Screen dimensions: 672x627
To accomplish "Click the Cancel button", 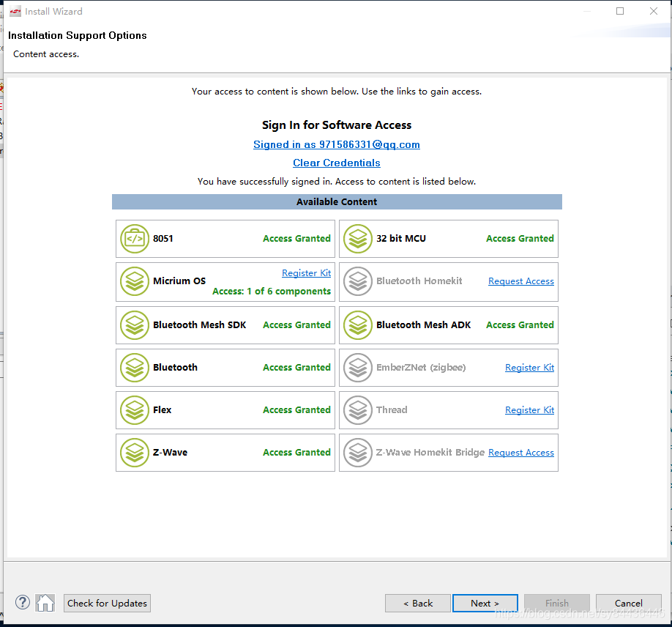I will point(628,603).
